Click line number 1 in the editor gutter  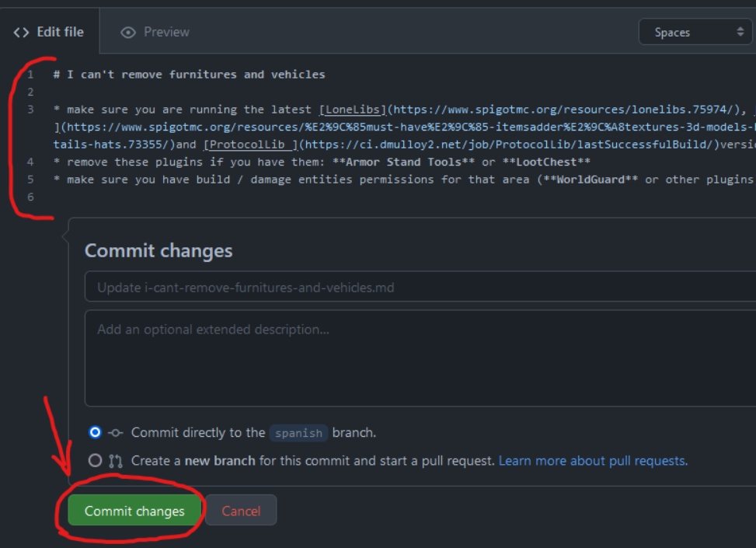pyautogui.click(x=30, y=75)
